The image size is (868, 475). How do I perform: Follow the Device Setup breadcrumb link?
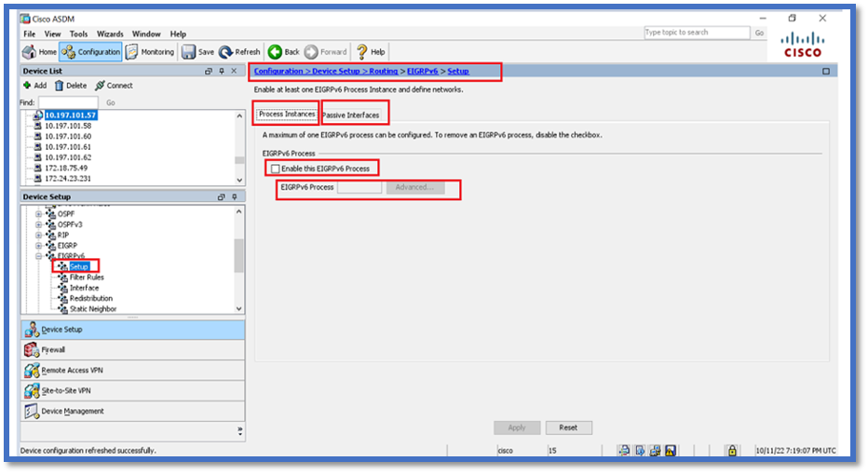click(335, 71)
